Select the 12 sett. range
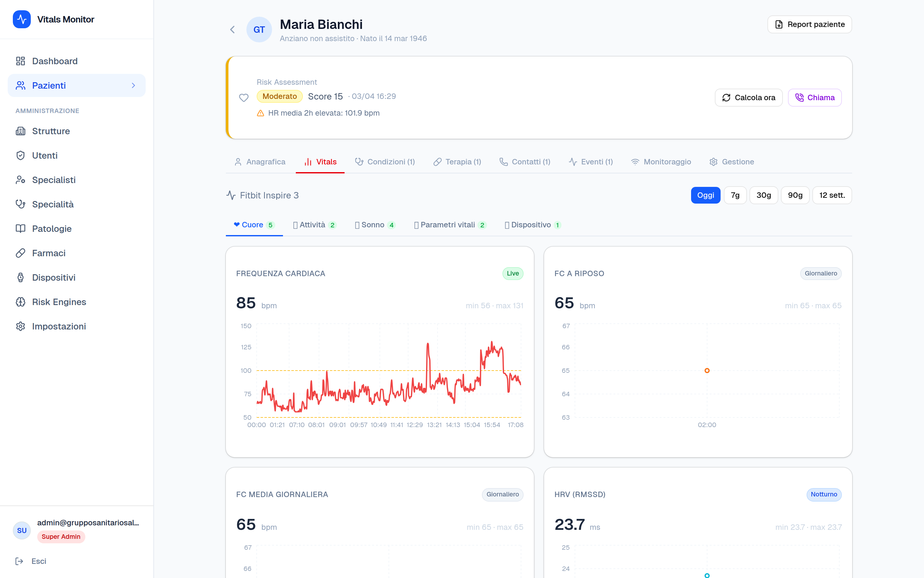The width and height of the screenshot is (924, 578). (832, 195)
